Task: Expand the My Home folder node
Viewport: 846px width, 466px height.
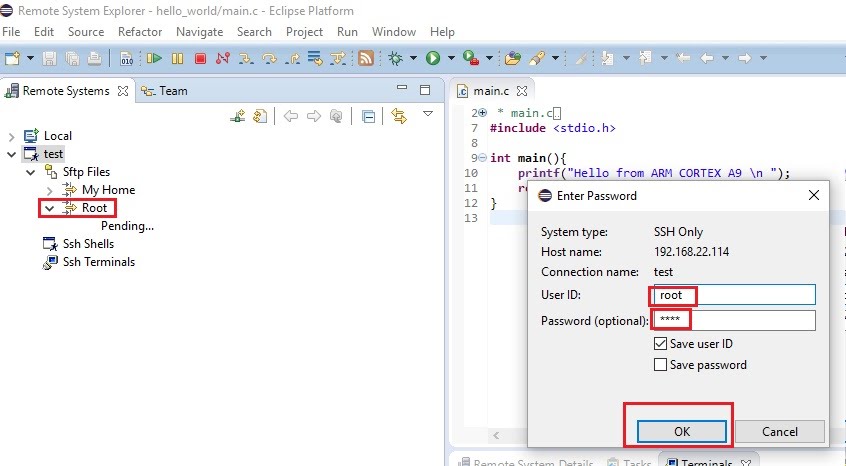Action: pos(50,190)
